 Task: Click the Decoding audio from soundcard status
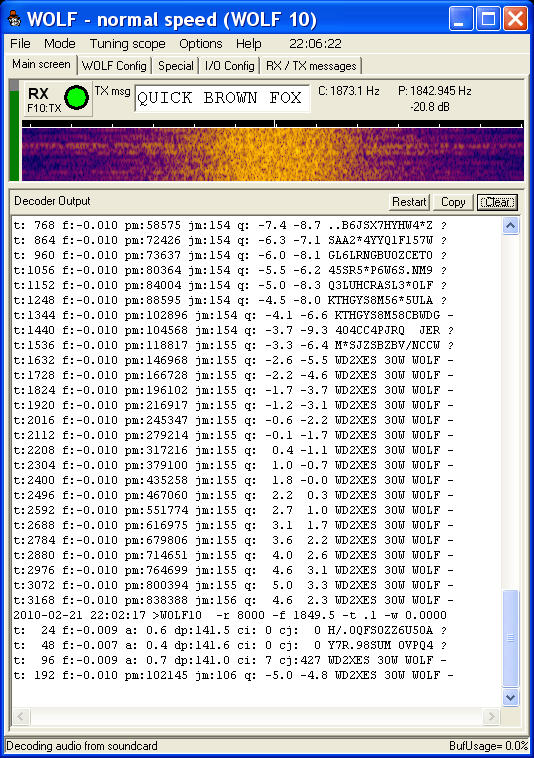point(82,746)
